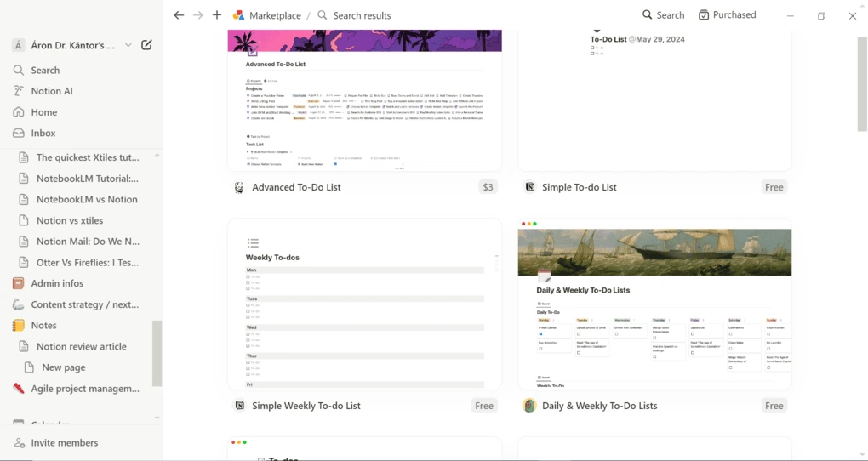Open the Áron Dr. Kántor's workspace name
868x461 pixels.
[72, 45]
